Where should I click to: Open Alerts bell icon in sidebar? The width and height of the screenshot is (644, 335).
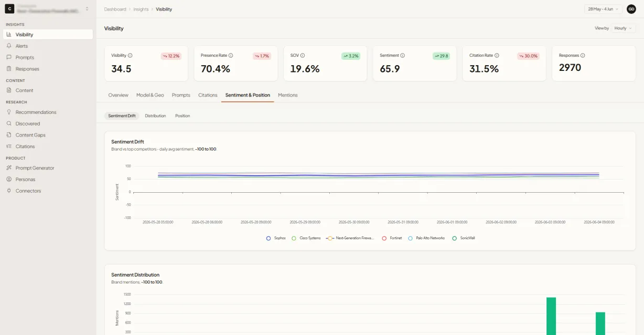click(x=9, y=46)
